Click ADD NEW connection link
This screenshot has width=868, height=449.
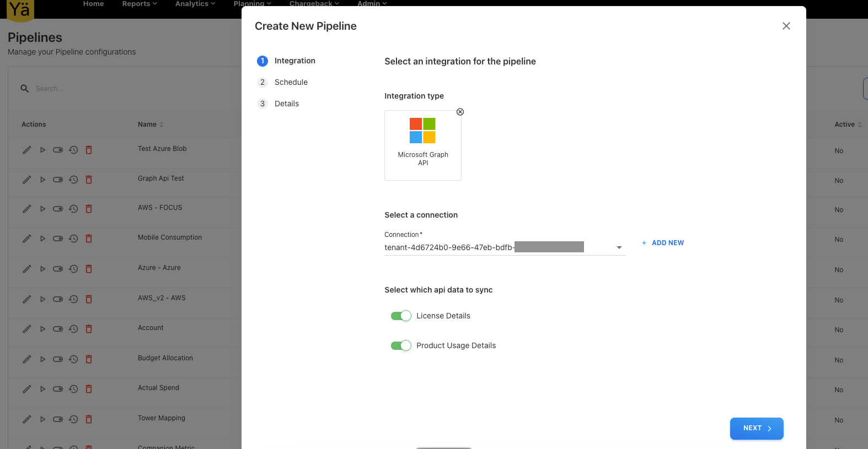662,243
